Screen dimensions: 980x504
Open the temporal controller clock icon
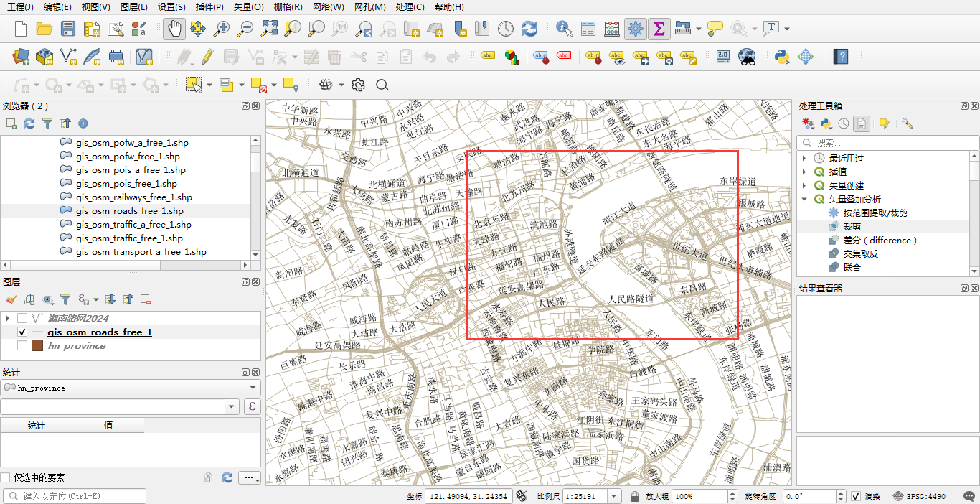(x=506, y=29)
